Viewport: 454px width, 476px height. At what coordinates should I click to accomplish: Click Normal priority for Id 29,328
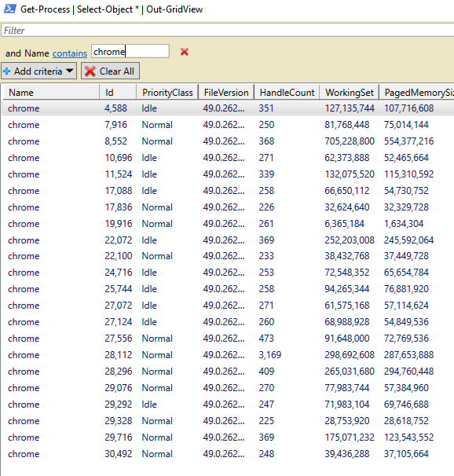[157, 421]
